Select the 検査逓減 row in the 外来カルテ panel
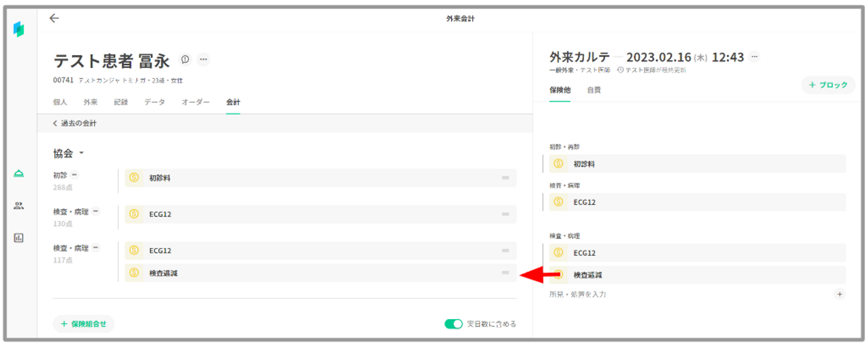The width and height of the screenshot is (868, 345). [697, 275]
